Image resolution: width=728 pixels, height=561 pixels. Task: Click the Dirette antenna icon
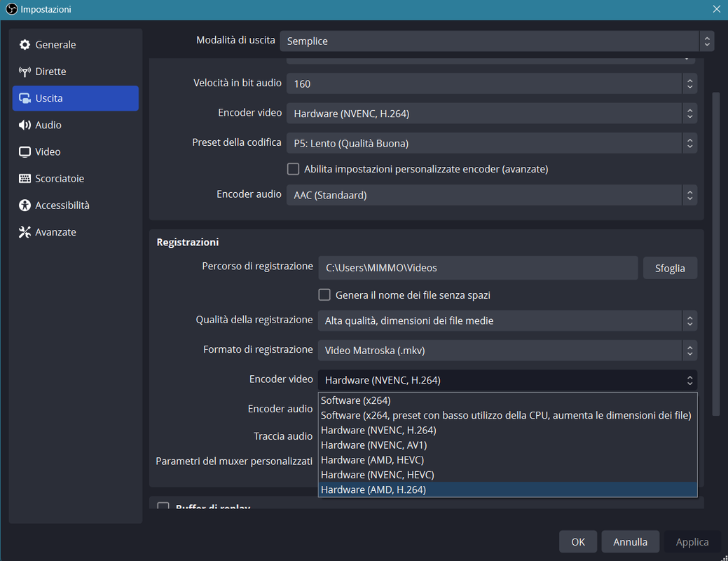point(25,72)
